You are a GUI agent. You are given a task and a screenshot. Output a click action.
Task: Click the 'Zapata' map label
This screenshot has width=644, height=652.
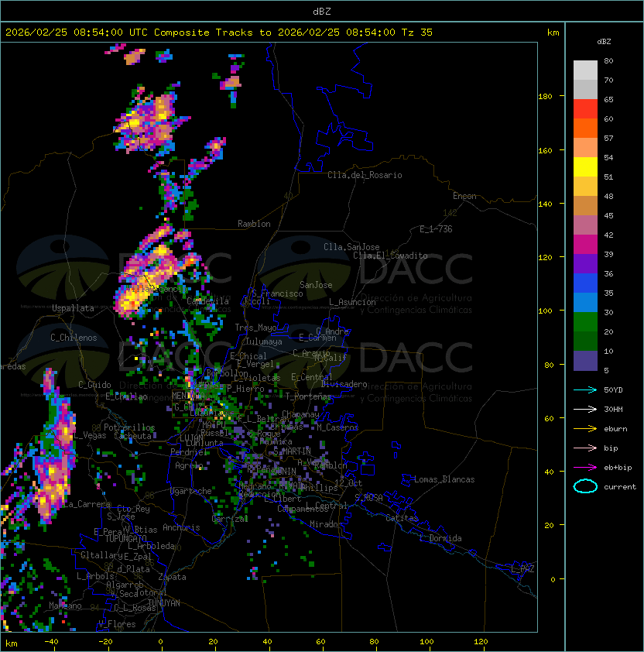(172, 577)
